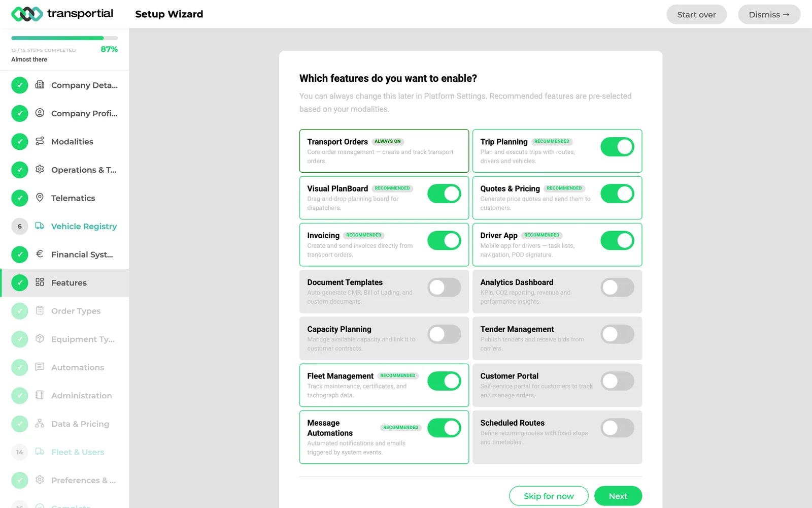
Task: Toggle the Driver App switch
Action: click(617, 240)
